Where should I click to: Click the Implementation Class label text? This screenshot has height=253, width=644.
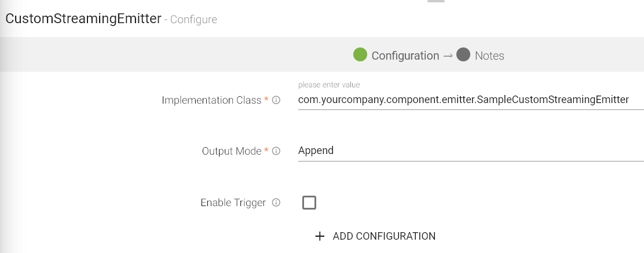click(x=211, y=100)
